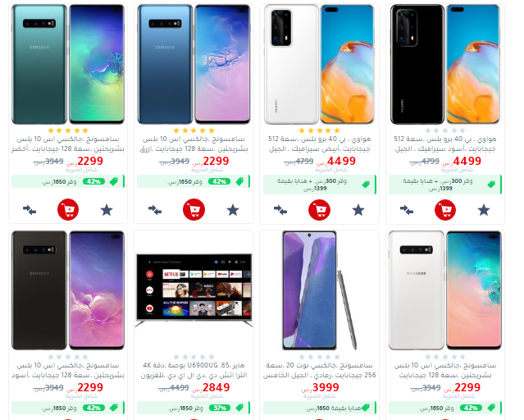This screenshot has height=420, width=524.
Task: Open the white Galaxy S10 Plus image
Action: point(445,290)
